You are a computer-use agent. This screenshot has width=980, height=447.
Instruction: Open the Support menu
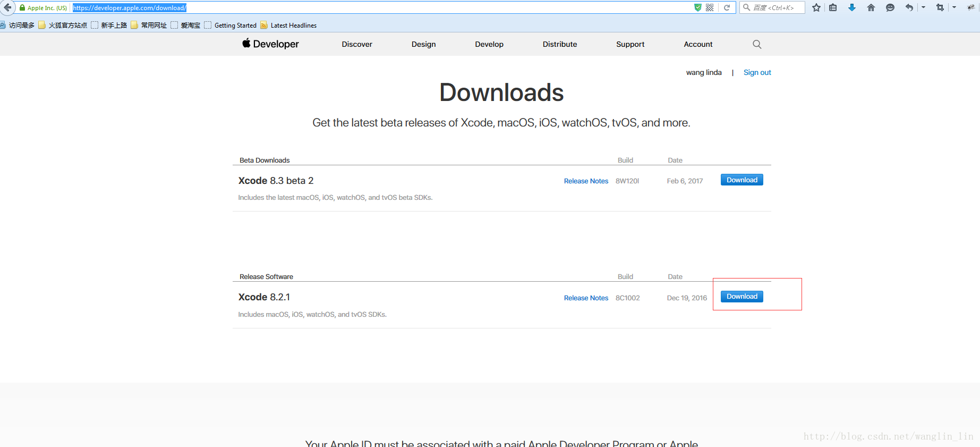(630, 44)
